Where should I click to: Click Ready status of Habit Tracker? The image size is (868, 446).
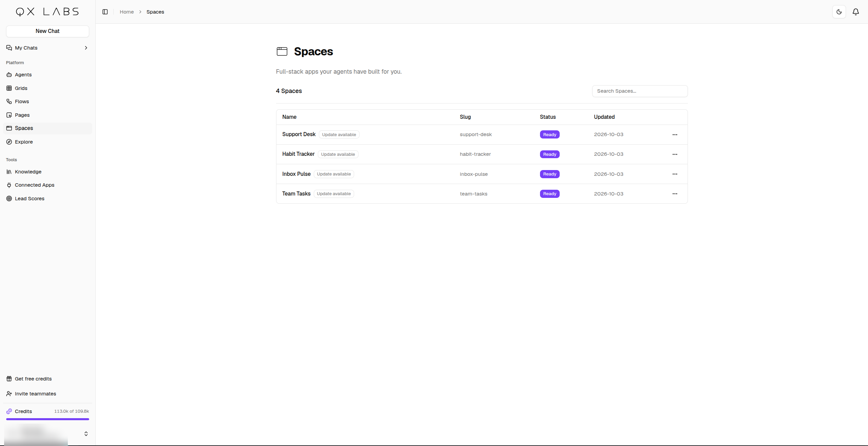[549, 154]
